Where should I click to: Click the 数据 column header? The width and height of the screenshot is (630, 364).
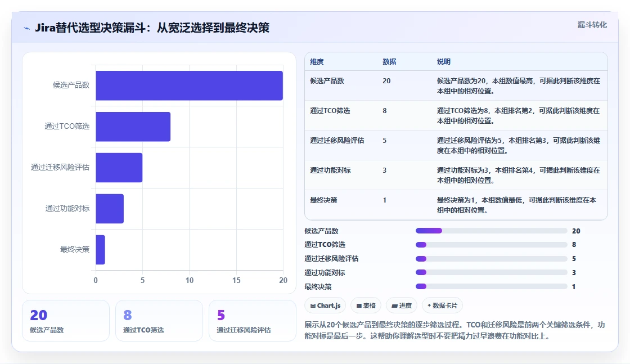point(389,62)
